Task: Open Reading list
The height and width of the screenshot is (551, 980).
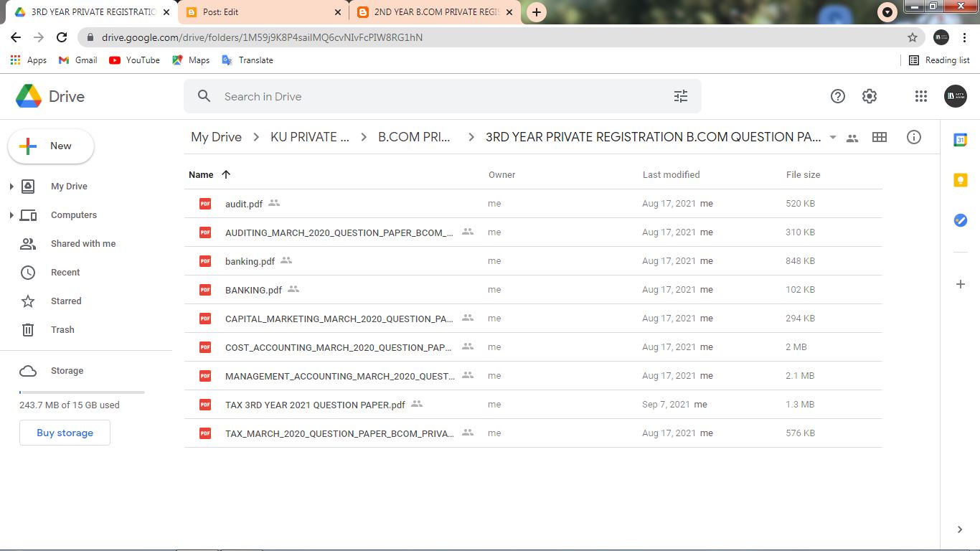Action: 939,60
